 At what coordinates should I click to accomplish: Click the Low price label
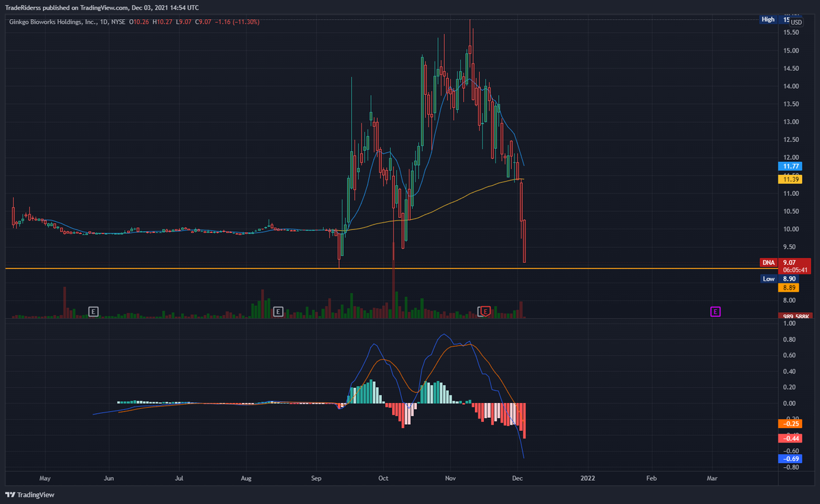[x=768, y=279]
